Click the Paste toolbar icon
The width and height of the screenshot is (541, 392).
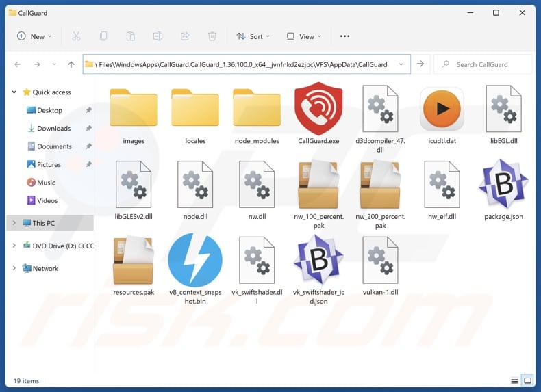tap(130, 36)
